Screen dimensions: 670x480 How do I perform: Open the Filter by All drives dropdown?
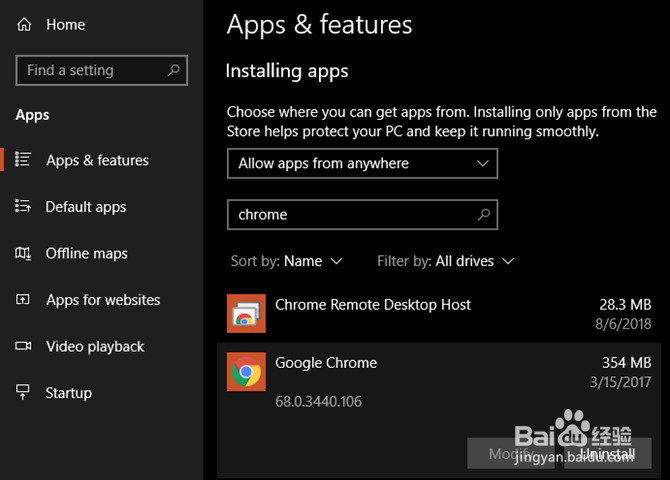[445, 261]
